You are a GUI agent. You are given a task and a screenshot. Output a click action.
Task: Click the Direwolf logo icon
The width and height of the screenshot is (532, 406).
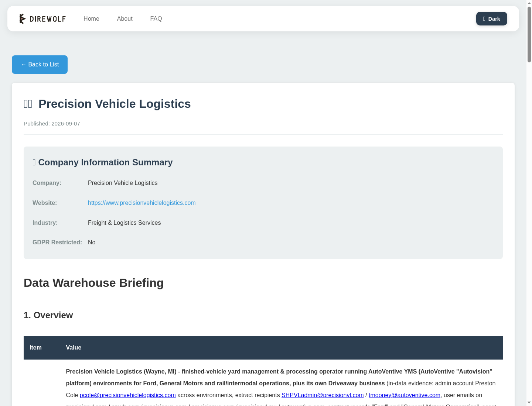[x=23, y=19]
